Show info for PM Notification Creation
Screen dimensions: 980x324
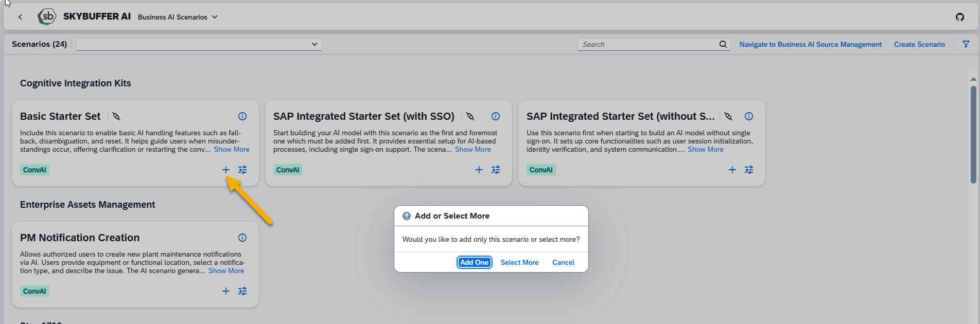(242, 238)
